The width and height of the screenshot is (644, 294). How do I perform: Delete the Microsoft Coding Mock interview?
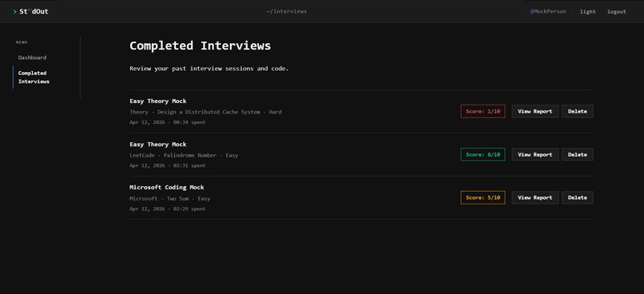click(x=577, y=197)
